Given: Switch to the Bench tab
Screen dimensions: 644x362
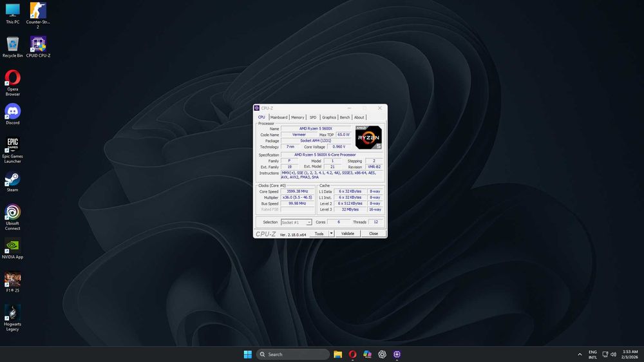Looking at the screenshot, I should click(x=345, y=117).
